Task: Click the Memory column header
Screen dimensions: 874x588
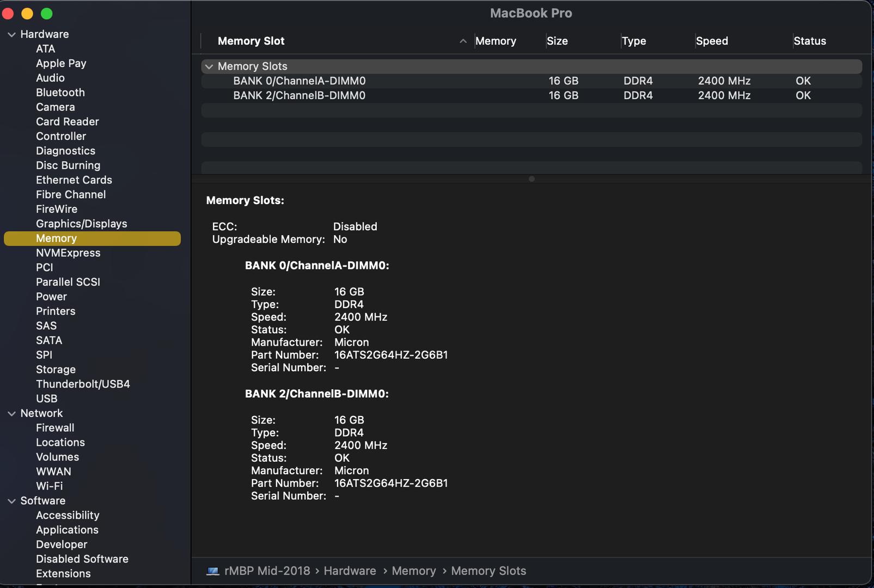Action: [x=496, y=41]
